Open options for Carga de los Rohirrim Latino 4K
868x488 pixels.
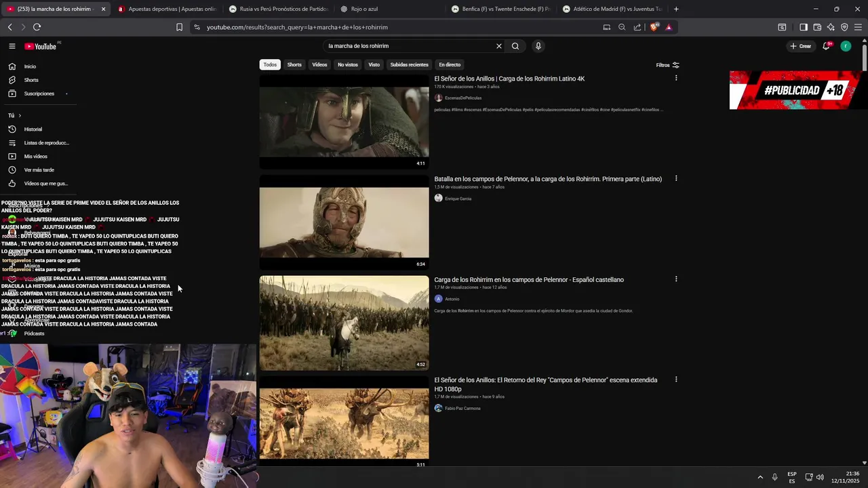[676, 78]
